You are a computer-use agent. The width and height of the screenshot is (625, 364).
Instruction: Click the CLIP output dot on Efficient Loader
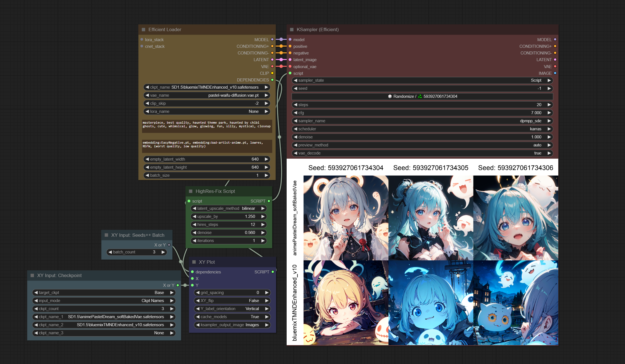[x=272, y=73]
